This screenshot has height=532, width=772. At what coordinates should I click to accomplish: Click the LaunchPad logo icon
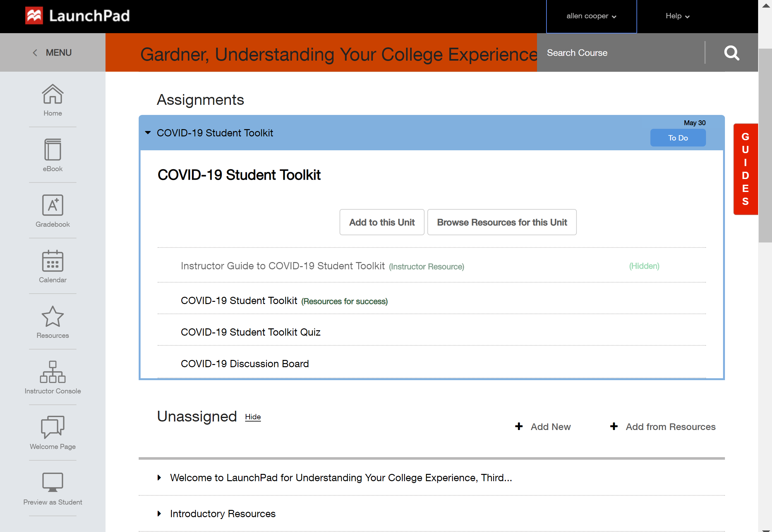pyautogui.click(x=34, y=16)
